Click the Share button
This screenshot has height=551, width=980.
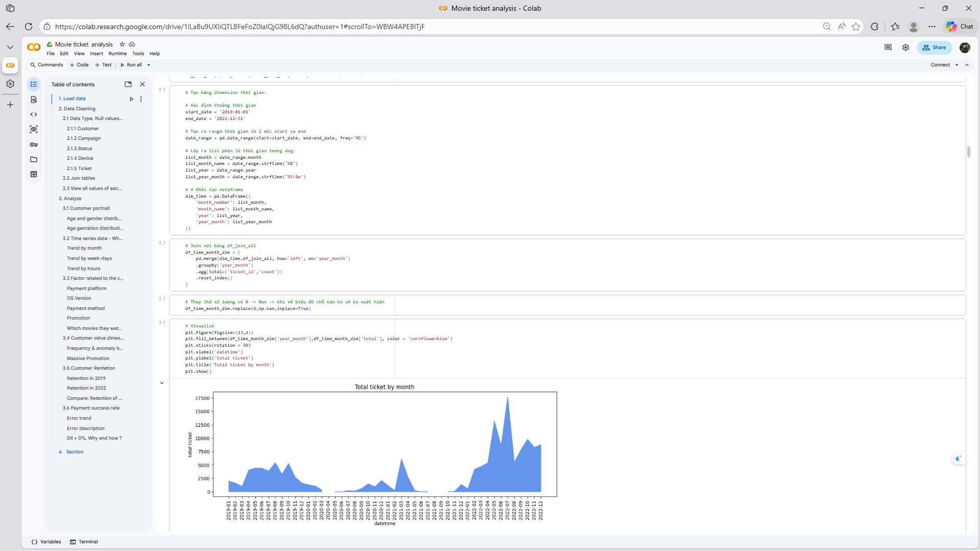pos(934,47)
